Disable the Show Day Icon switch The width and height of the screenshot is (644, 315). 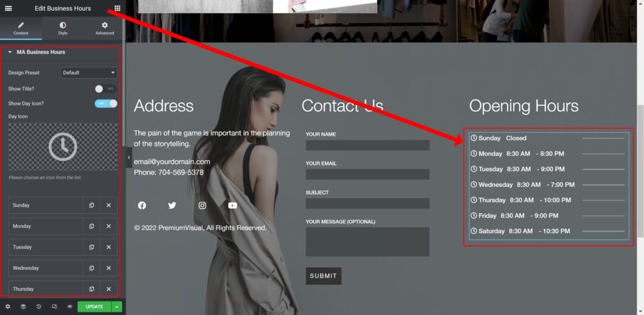[x=106, y=104]
